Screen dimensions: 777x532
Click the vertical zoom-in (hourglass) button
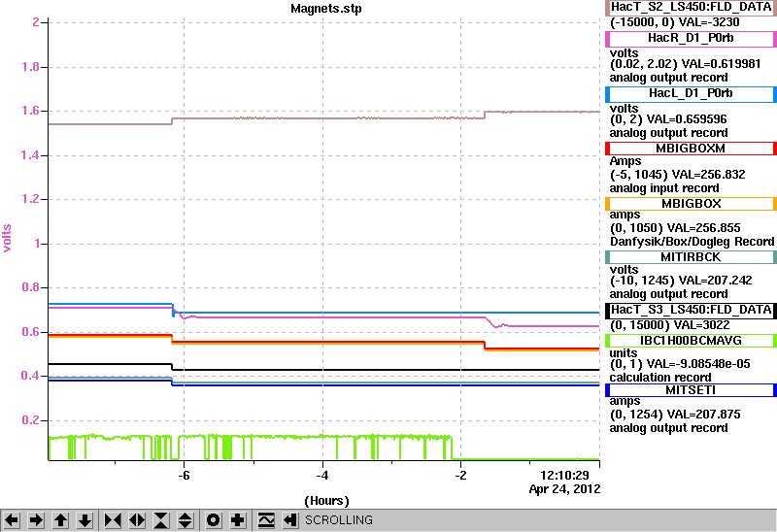pyautogui.click(x=161, y=520)
